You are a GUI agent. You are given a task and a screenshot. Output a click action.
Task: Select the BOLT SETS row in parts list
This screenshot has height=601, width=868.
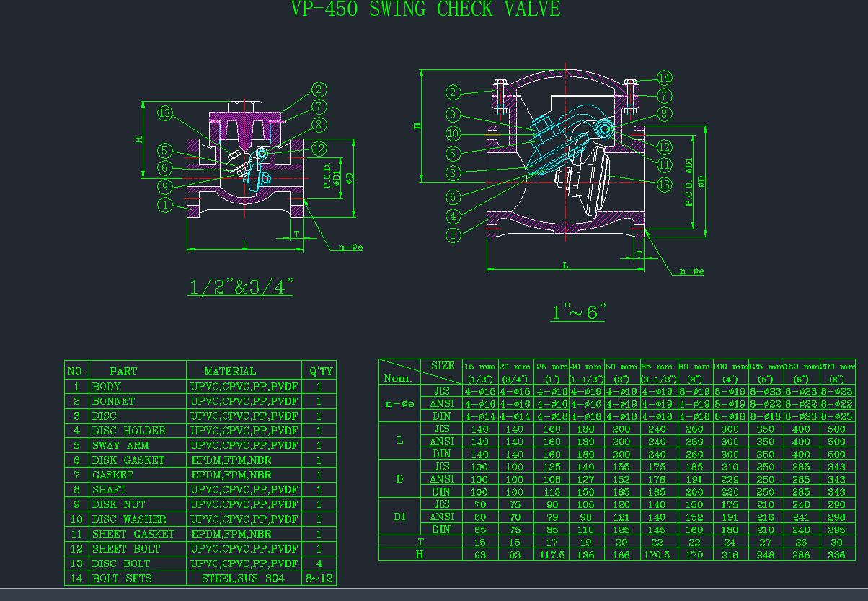[121, 577]
